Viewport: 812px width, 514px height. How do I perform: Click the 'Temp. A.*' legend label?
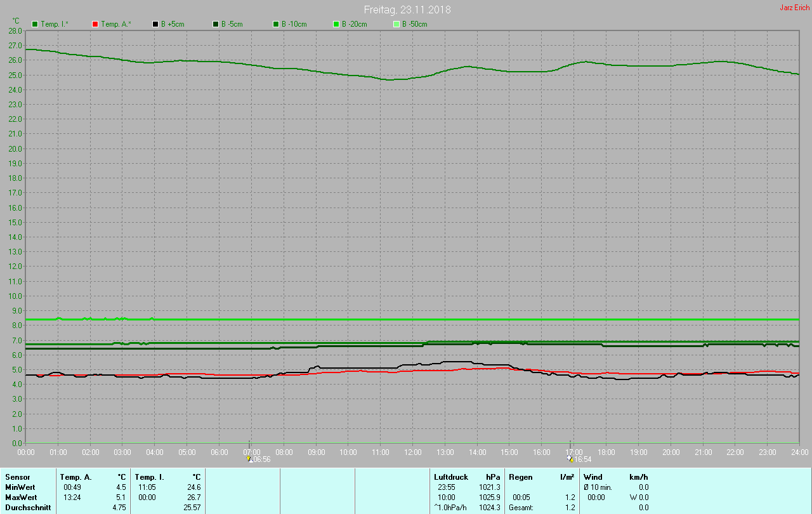(116, 24)
